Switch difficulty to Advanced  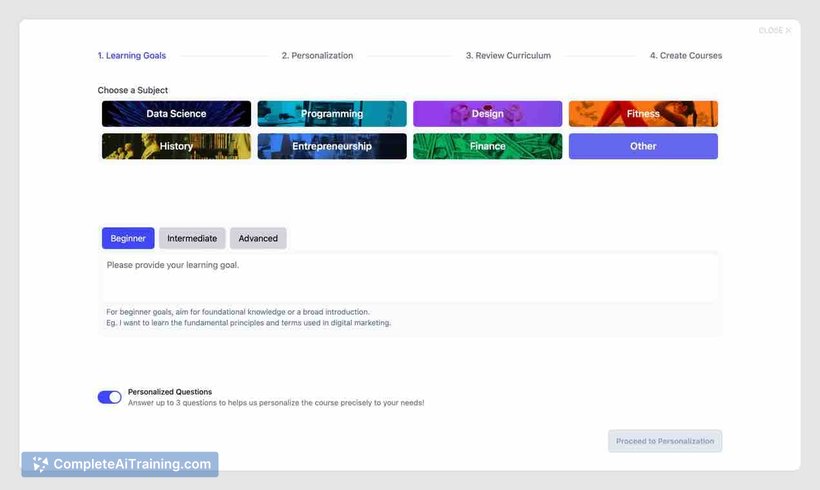258,238
